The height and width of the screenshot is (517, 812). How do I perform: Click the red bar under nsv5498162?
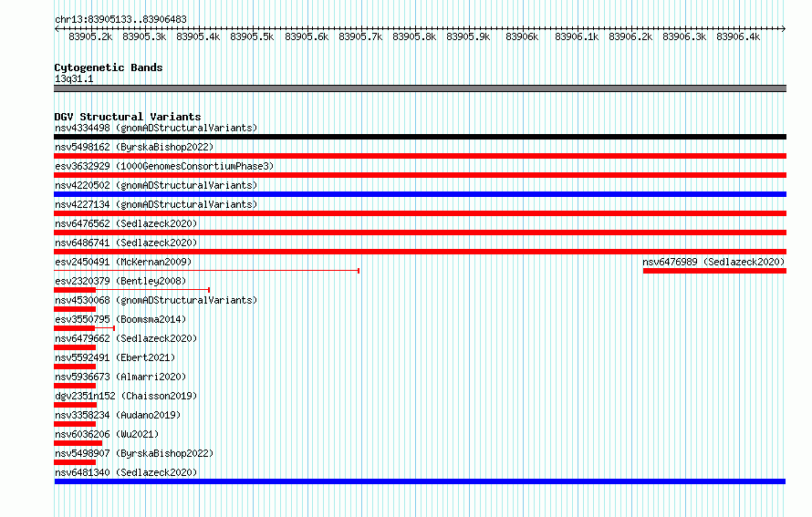coord(420,156)
